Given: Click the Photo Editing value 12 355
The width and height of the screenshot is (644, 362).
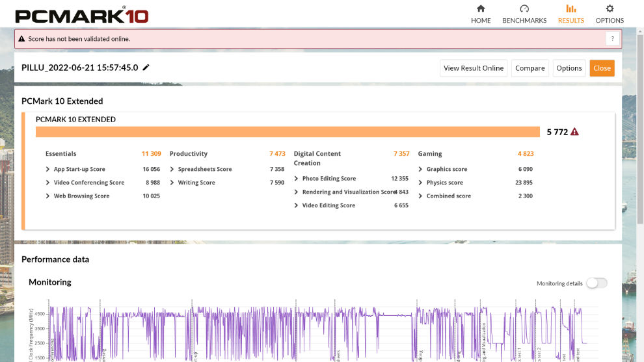Looking at the screenshot, I should tap(399, 179).
